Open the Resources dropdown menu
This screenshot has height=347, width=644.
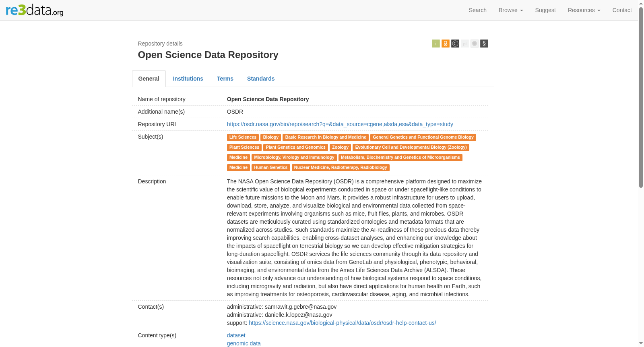(x=584, y=10)
